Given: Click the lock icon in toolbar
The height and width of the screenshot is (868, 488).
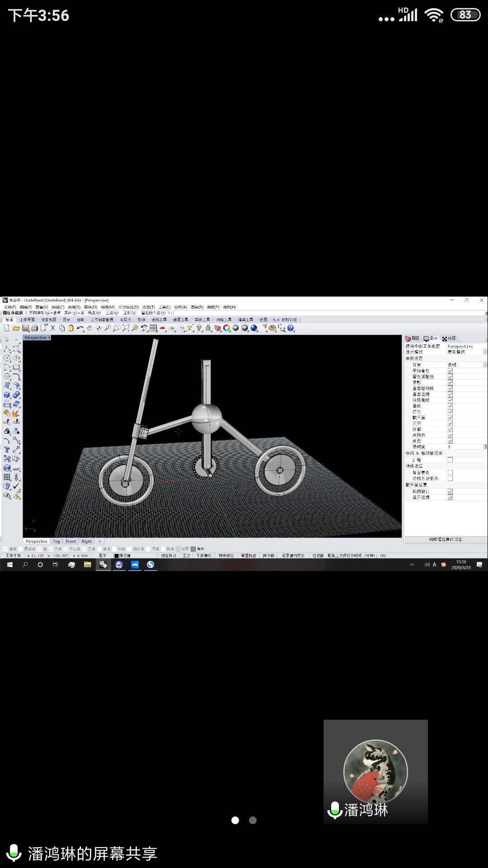Looking at the screenshot, I should (208, 328).
